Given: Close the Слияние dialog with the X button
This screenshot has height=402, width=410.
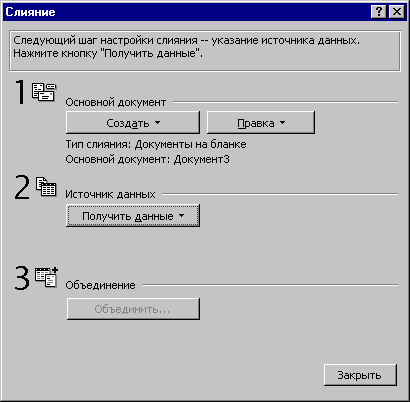Looking at the screenshot, I should coord(397,12).
